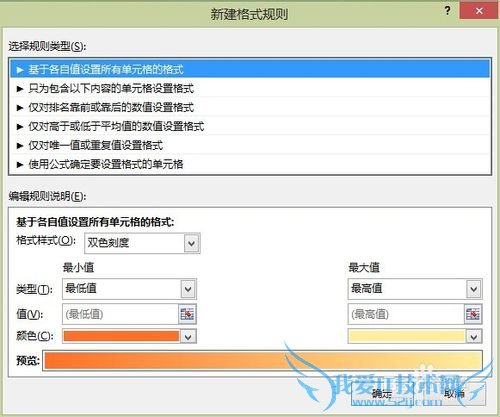Click the 取消 button

454,394
